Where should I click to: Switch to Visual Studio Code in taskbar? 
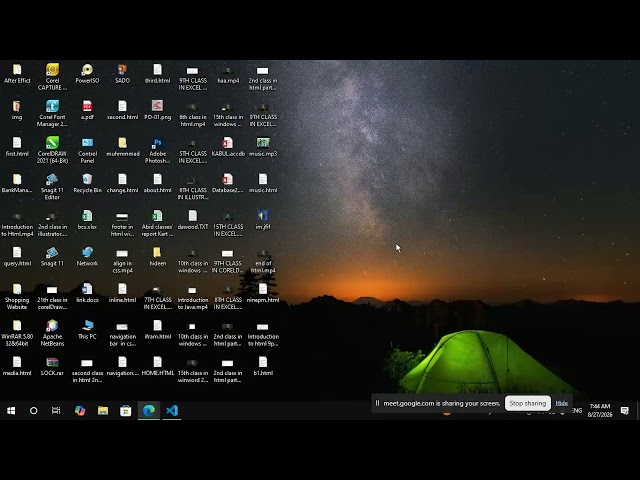point(172,411)
